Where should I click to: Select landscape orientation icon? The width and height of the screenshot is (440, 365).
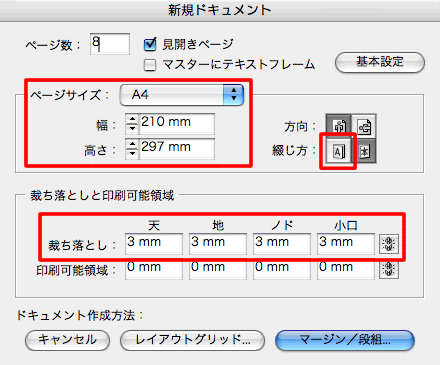click(364, 125)
